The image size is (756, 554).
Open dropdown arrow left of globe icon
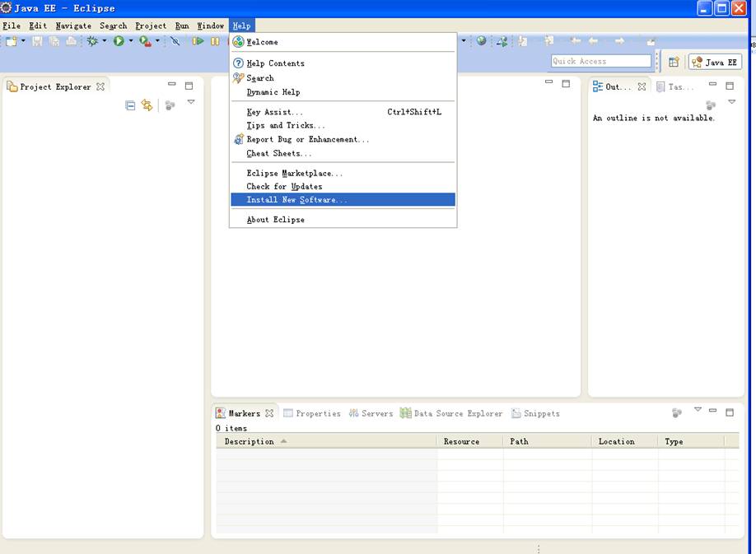[464, 41]
